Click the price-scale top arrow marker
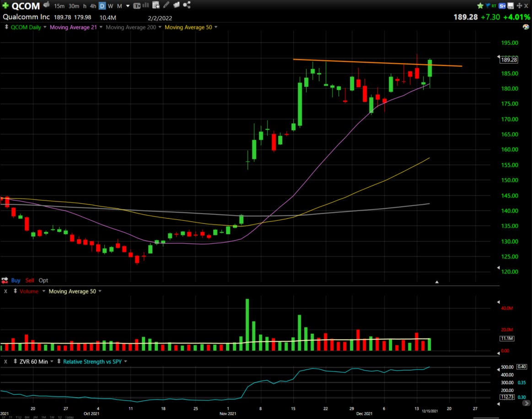This screenshot has width=532, height=419. tap(499, 56)
